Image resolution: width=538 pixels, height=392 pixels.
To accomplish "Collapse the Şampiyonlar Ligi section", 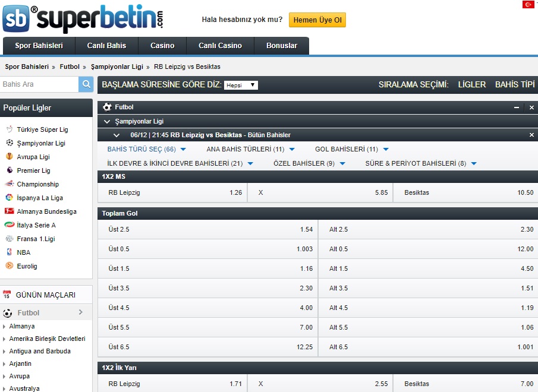I will [x=107, y=121].
